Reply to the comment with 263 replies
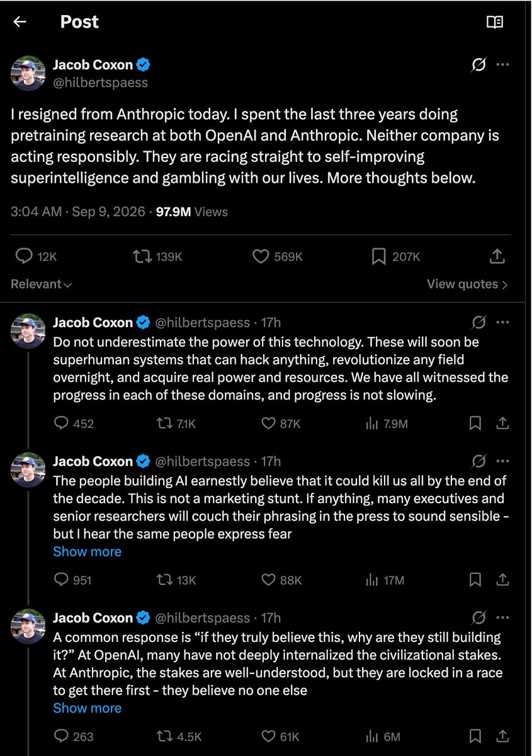 coord(74,736)
